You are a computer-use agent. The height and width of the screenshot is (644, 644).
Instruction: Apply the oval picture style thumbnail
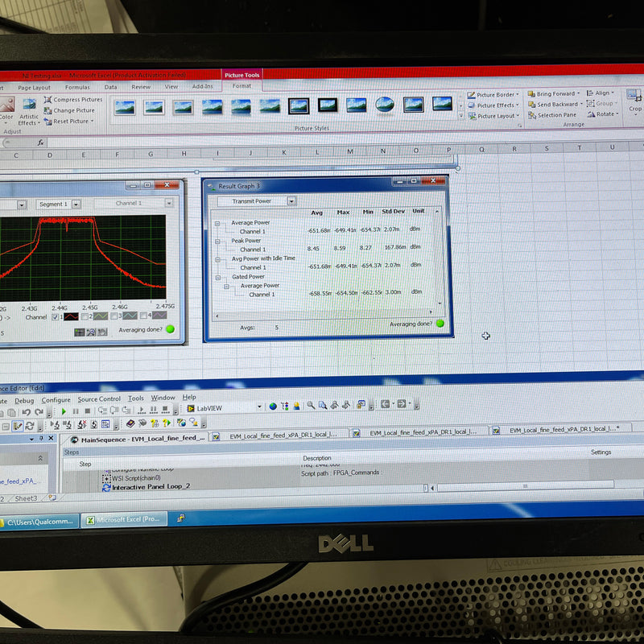click(385, 105)
